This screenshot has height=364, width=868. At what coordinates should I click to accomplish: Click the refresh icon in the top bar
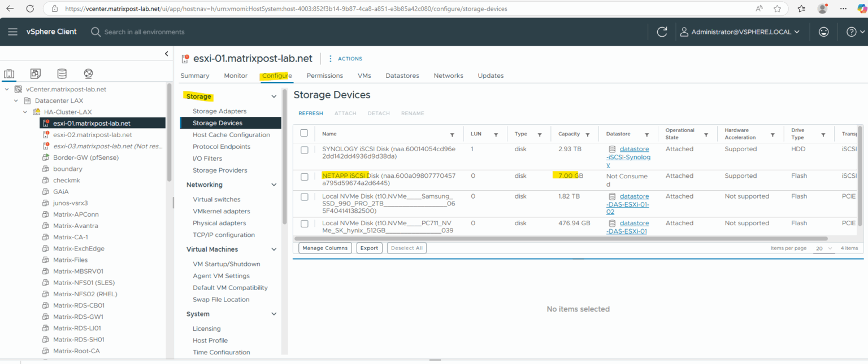click(x=662, y=32)
